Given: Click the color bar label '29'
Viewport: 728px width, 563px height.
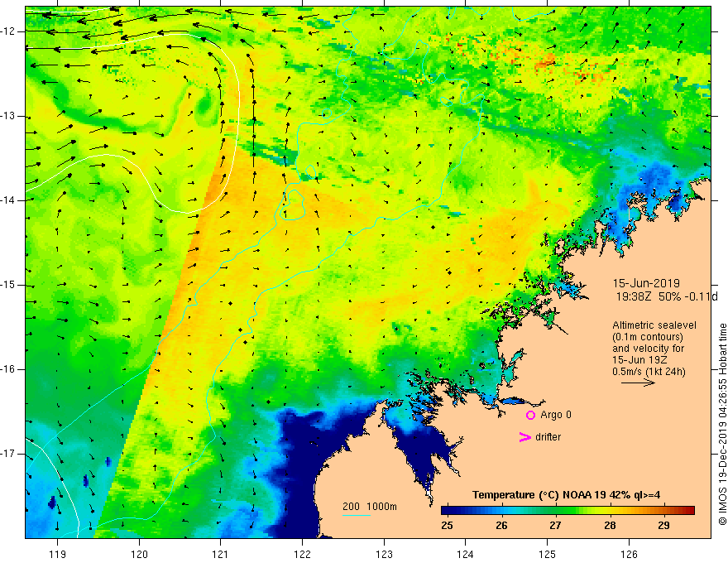Looking at the screenshot, I should pyautogui.click(x=664, y=526).
